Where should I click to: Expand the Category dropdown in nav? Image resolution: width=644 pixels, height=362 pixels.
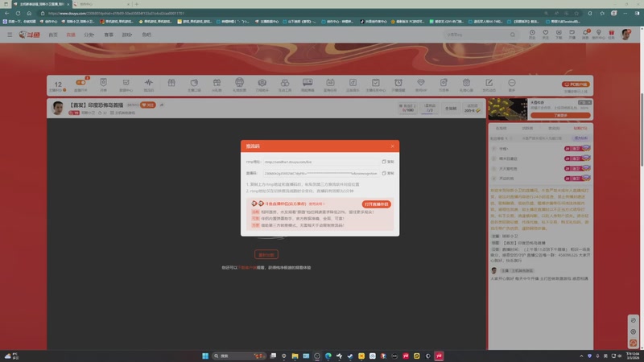click(x=89, y=35)
